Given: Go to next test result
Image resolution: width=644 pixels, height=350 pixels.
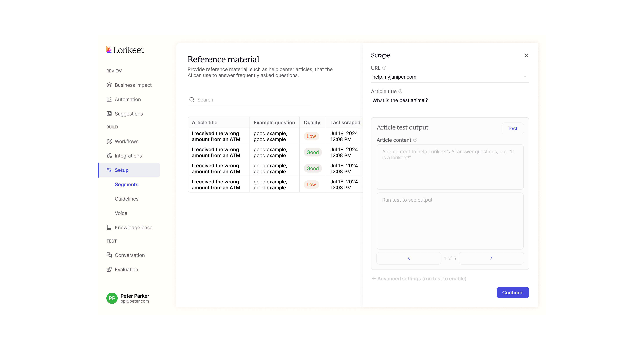Looking at the screenshot, I should click(x=491, y=258).
